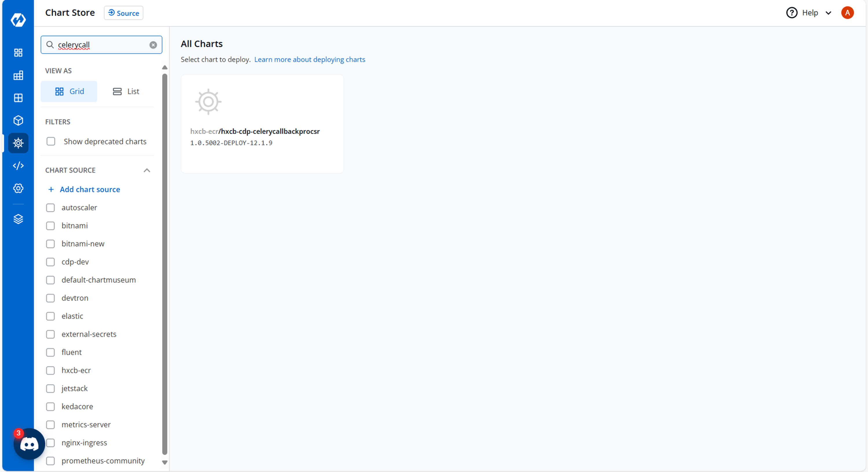The height and width of the screenshot is (472, 868).
Task: Click the stacked layers sidebar icon
Action: pos(18,219)
